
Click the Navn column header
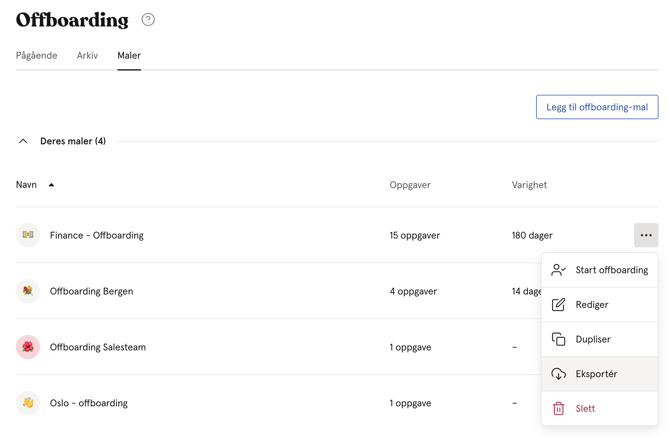point(26,185)
